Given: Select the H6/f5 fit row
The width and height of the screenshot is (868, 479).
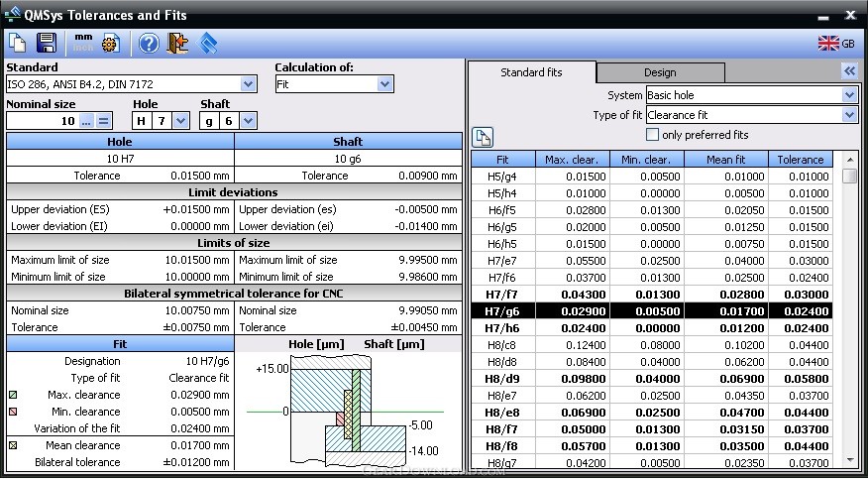Looking at the screenshot, I should click(652, 210).
